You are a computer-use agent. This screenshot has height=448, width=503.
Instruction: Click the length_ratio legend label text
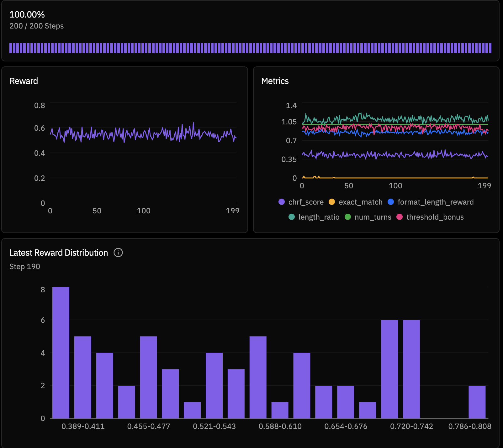point(319,217)
